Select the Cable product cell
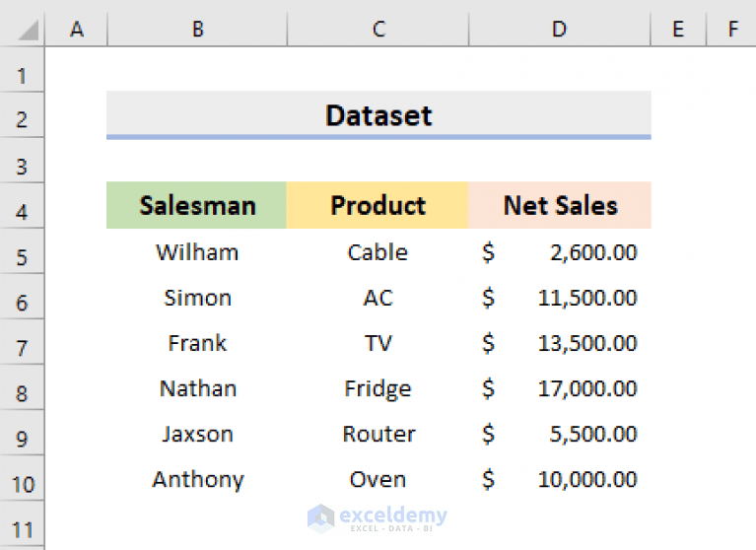Screen dimensions: 756x550 coord(378,251)
